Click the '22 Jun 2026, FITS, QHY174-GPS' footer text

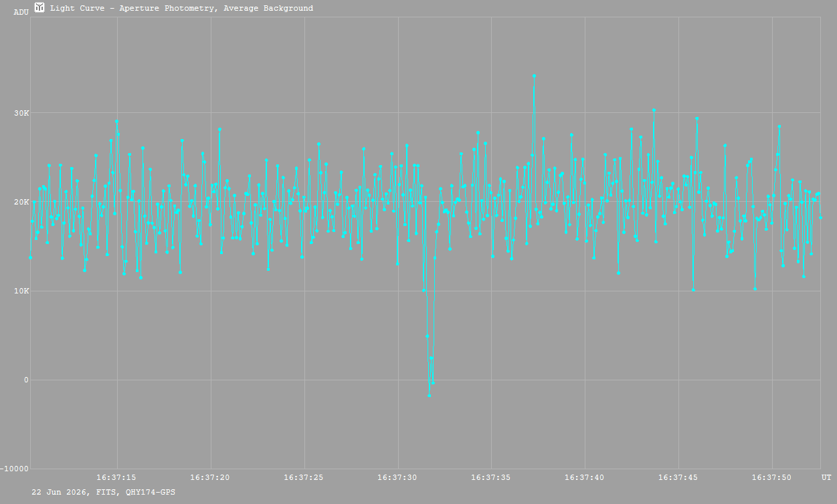click(x=104, y=492)
